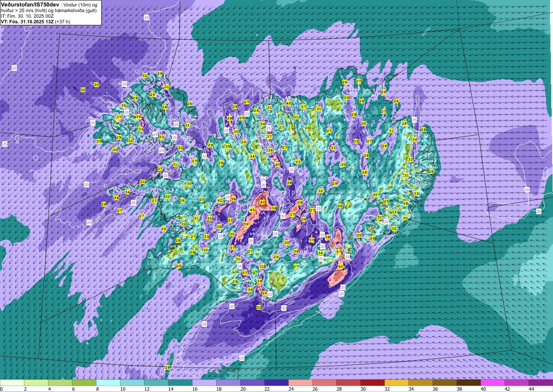Click legend tick label 44
This screenshot has height=392, width=553.
point(531,389)
